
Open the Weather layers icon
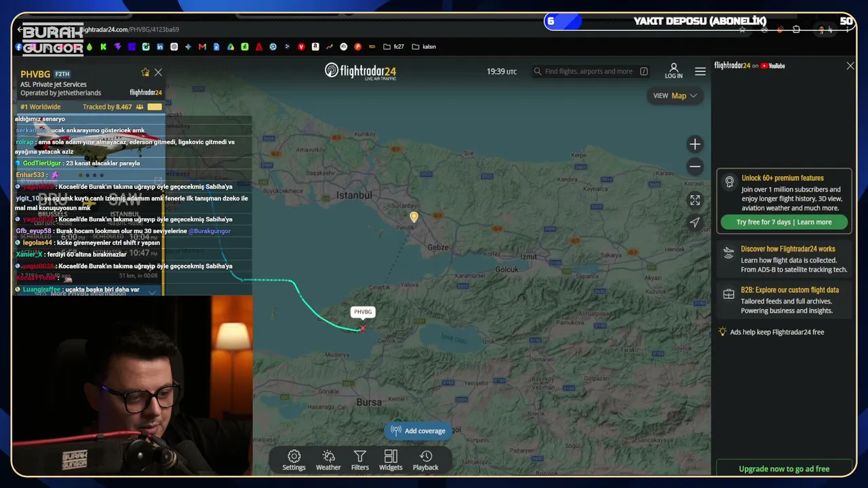click(328, 460)
